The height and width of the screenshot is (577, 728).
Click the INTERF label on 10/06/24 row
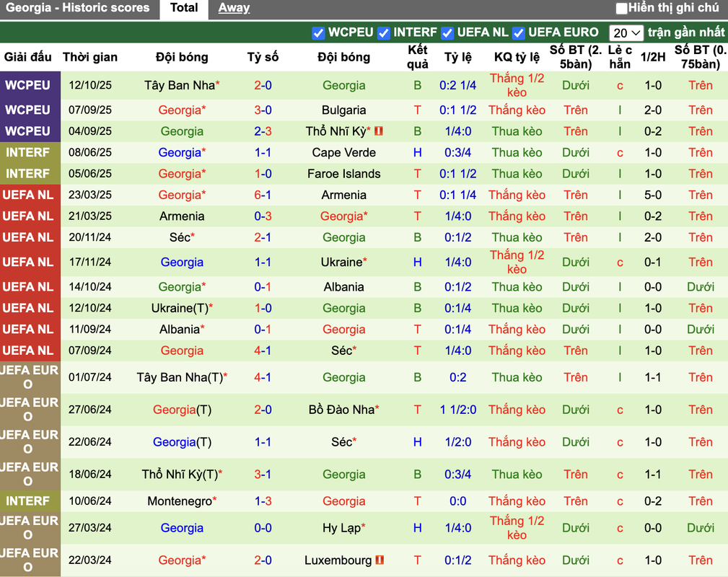[28, 501]
